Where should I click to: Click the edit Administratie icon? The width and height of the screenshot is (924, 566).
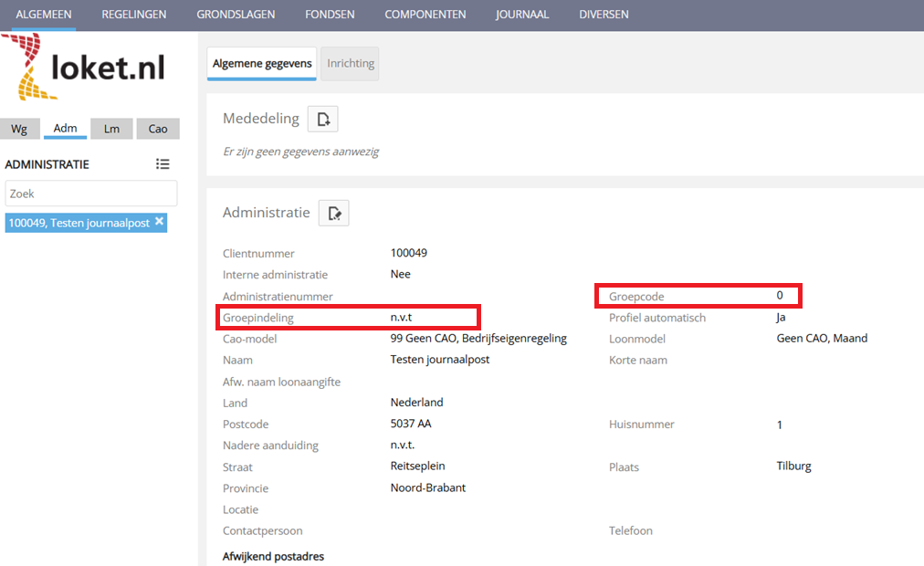[x=333, y=213]
